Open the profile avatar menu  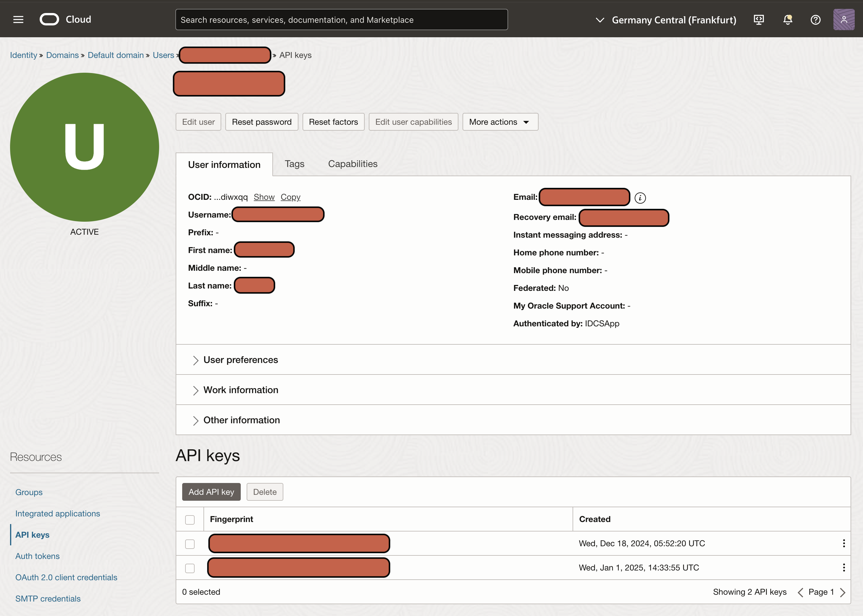844,20
